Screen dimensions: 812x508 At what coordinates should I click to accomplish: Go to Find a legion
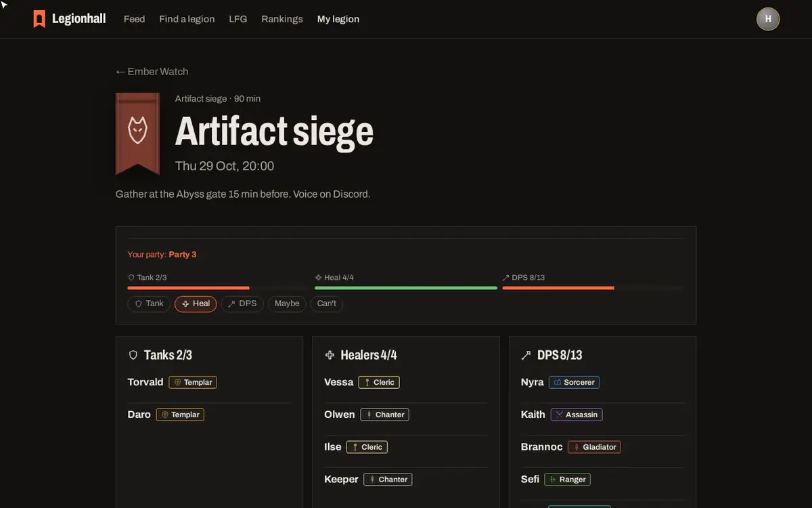coord(187,19)
